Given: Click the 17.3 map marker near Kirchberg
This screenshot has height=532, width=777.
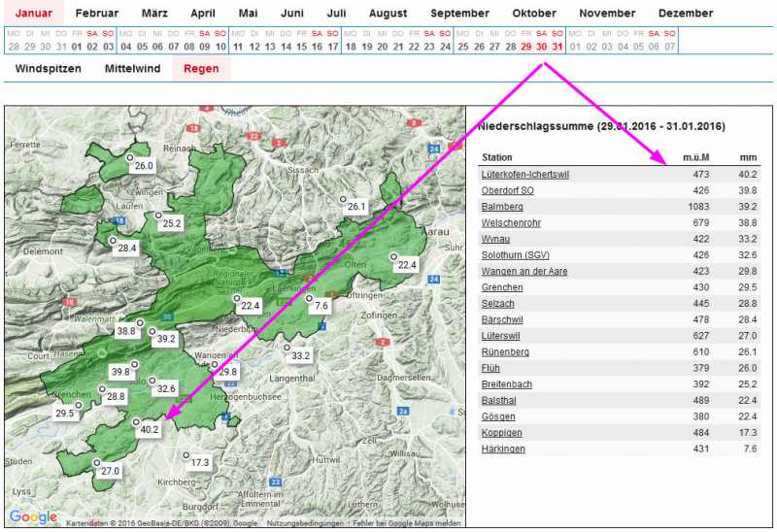Looking at the screenshot, I should (x=199, y=462).
